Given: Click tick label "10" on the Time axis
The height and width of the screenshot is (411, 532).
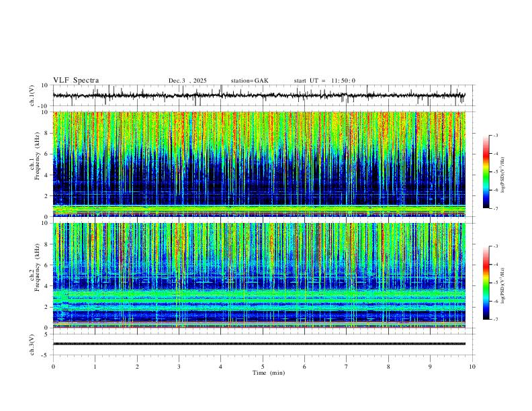Looking at the screenshot, I should pos(472,367).
